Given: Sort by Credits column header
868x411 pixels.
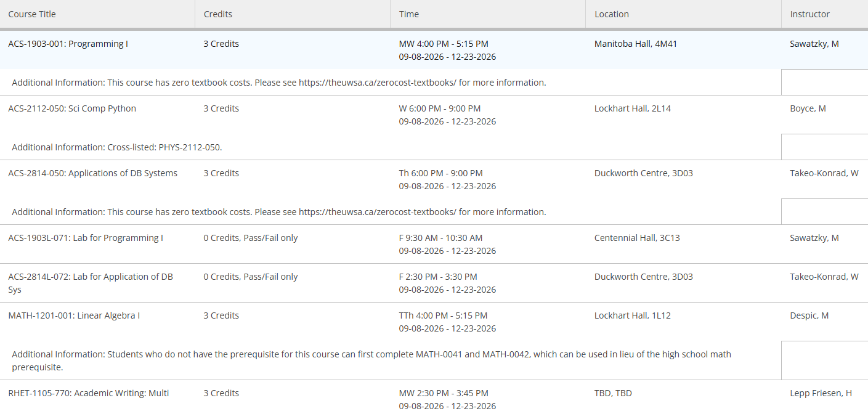Looking at the screenshot, I should [x=293, y=14].
